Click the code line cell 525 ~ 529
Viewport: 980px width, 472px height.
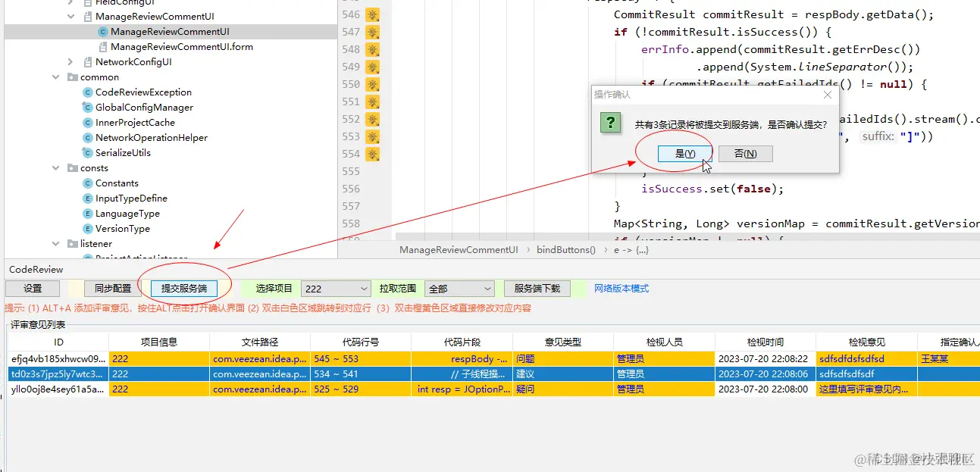click(361, 389)
